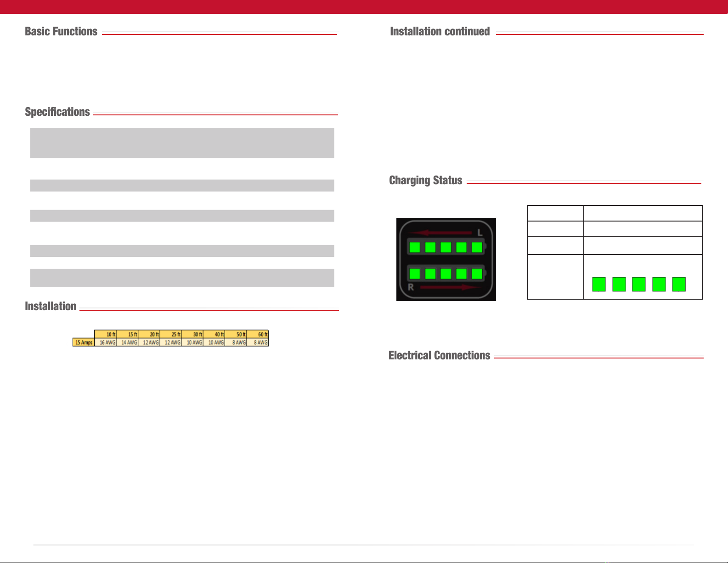728x563 pixels.
Task: Click the 12 AWG cell under 25 ft
Action: tap(171, 342)
